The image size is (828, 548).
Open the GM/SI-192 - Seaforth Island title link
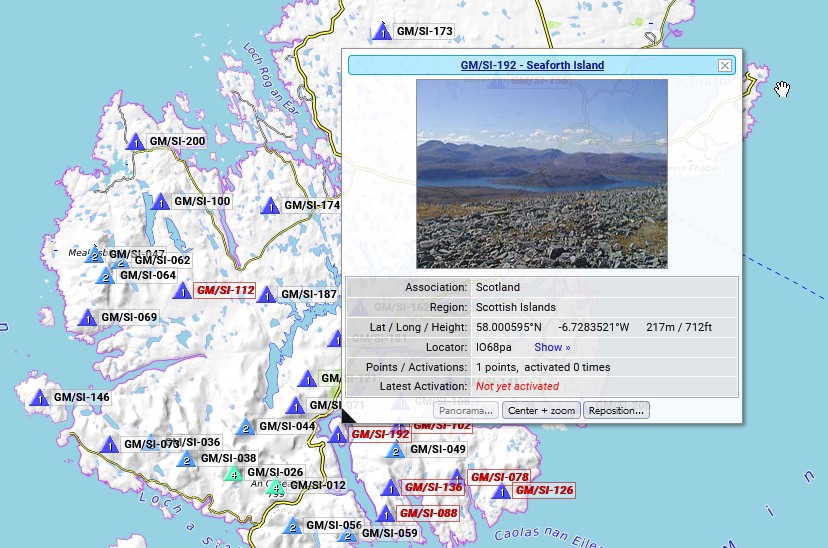point(532,65)
